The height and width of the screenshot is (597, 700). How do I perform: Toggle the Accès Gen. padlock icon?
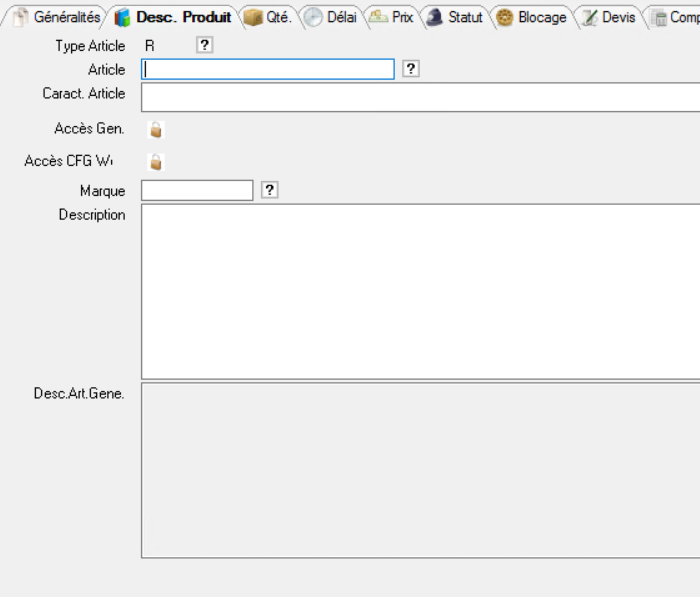coord(156,129)
